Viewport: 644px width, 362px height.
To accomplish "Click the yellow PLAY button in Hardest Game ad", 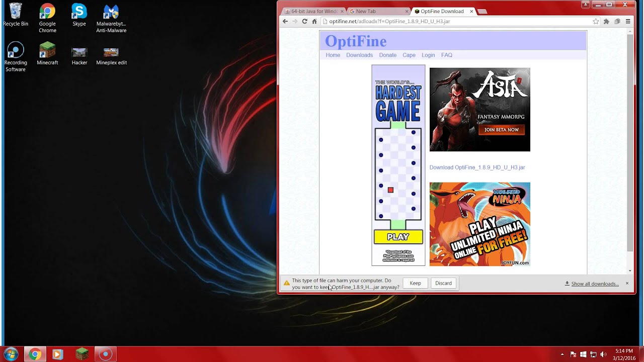I will click(398, 236).
